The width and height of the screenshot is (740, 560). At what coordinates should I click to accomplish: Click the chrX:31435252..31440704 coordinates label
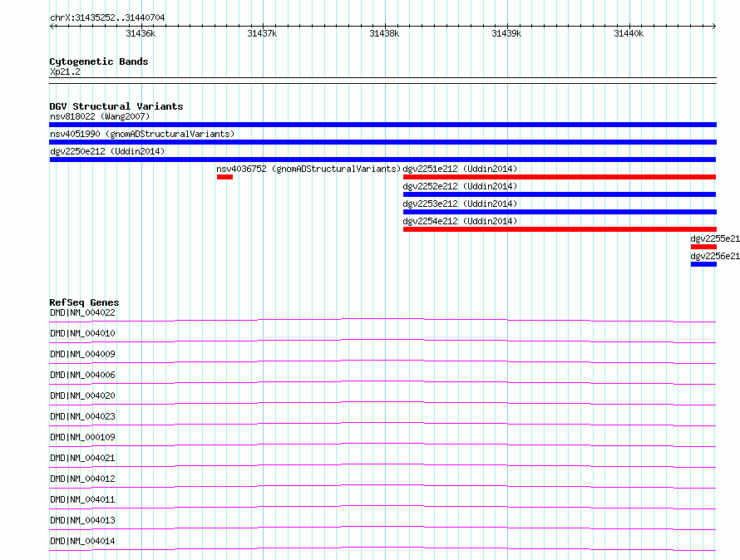[x=107, y=18]
